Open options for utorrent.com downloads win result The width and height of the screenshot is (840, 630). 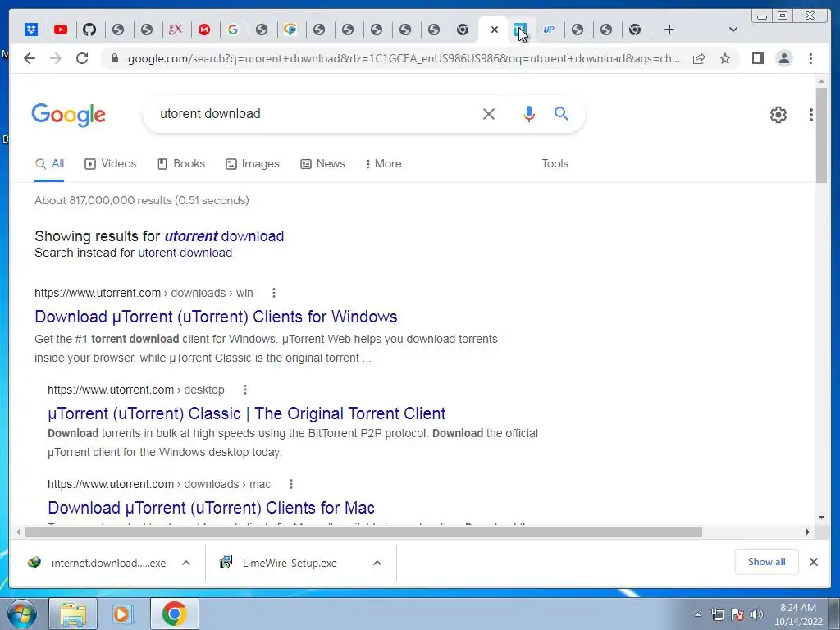(274, 293)
